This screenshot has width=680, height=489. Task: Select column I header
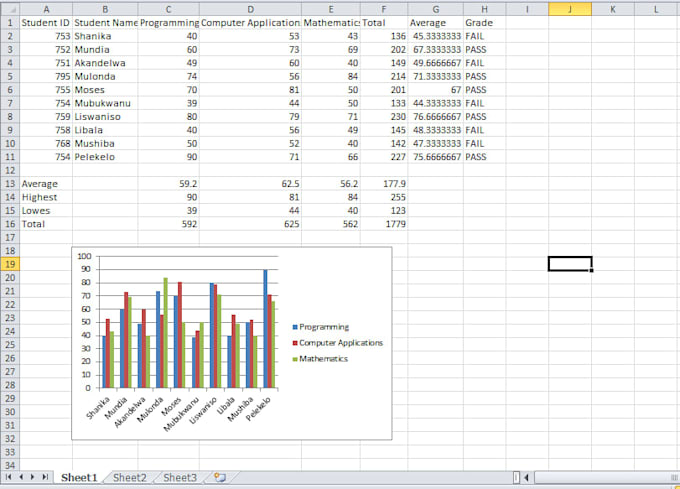(527, 9)
